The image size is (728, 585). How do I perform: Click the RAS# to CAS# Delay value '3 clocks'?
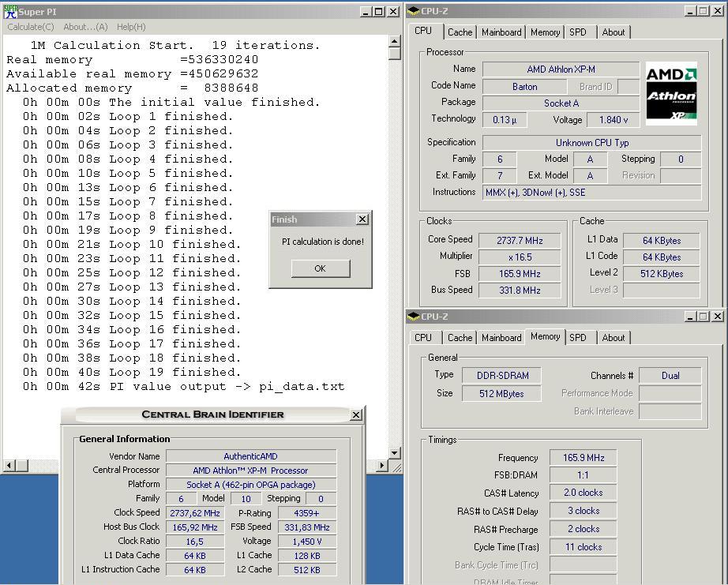tap(584, 511)
